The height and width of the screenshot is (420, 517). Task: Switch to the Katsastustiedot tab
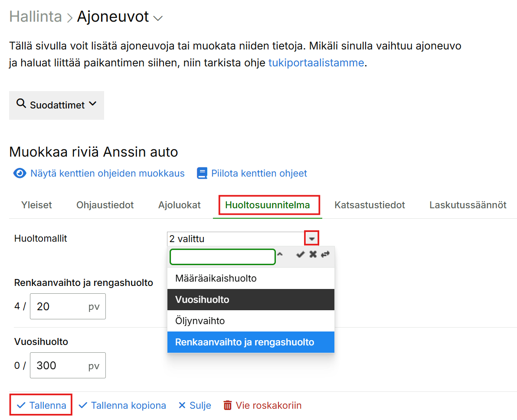(370, 205)
